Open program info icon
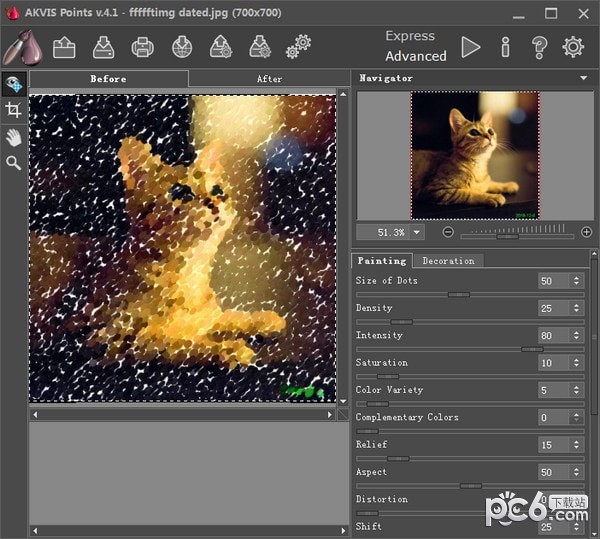Viewport: 600px width, 539px height. click(x=505, y=46)
